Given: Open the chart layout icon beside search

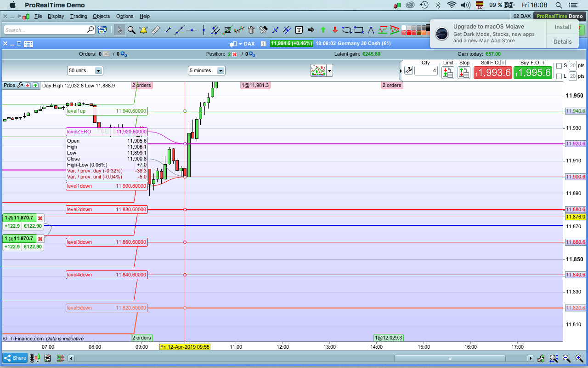Looking at the screenshot, I should pos(102,30).
